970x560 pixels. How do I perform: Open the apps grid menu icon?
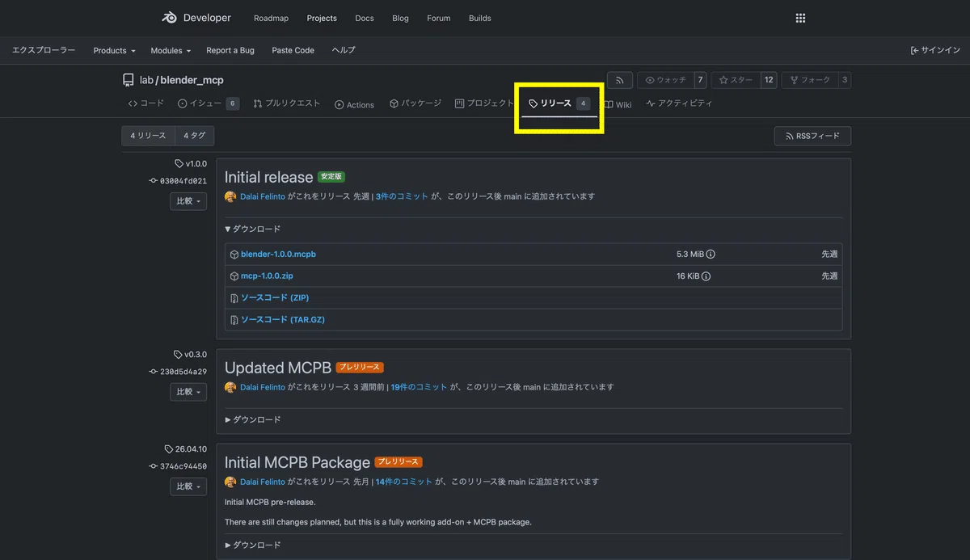(800, 18)
